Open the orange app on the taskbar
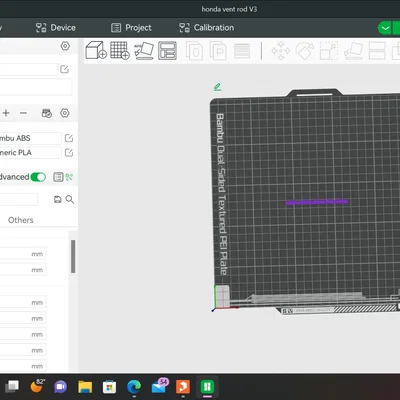The height and width of the screenshot is (400, 400). pos(183,387)
